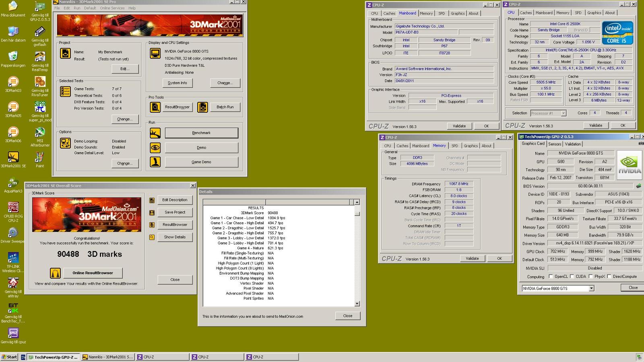Click Online ResultBrowser button
The image size is (644, 362).
point(93,273)
